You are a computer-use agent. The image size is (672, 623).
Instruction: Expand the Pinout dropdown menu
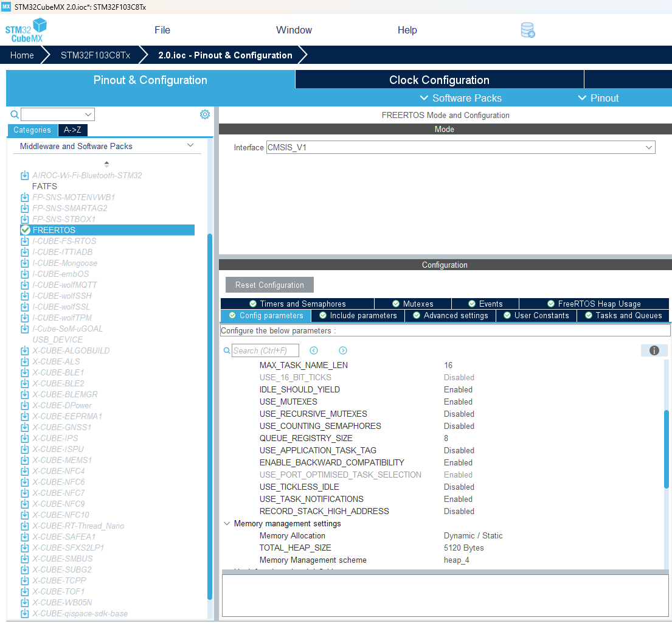pos(598,98)
